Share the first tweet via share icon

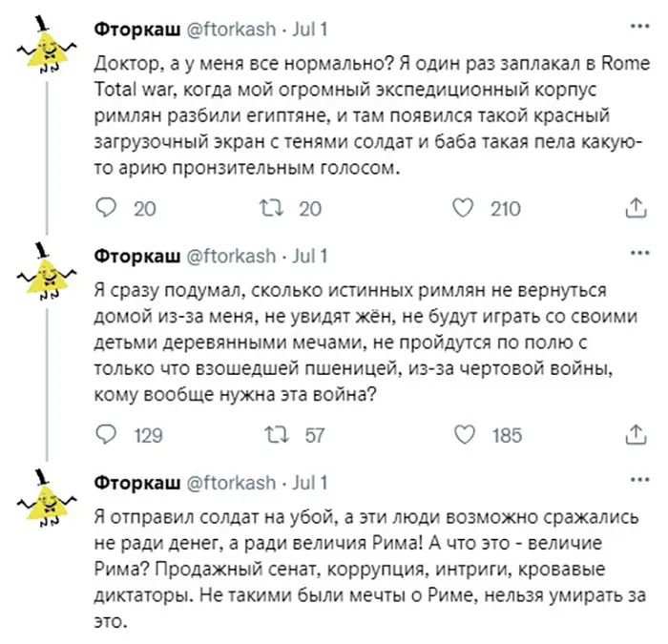click(x=634, y=208)
